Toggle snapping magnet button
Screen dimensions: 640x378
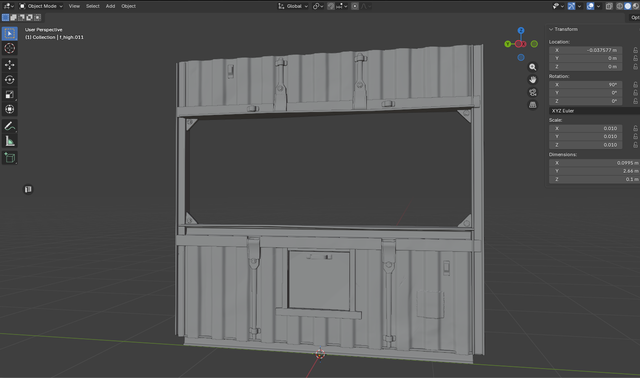331,6
